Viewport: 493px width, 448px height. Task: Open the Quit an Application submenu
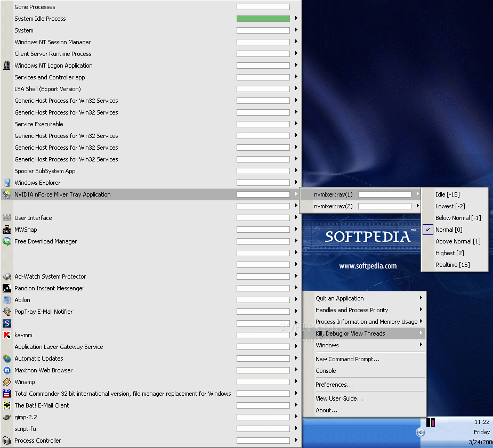point(364,298)
